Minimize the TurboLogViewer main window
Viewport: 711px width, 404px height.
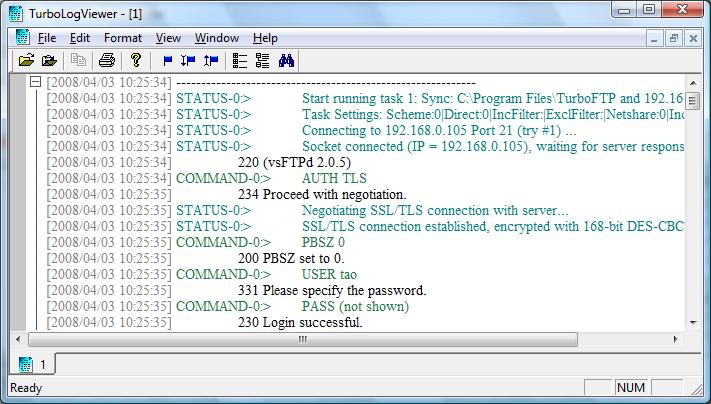[624, 10]
